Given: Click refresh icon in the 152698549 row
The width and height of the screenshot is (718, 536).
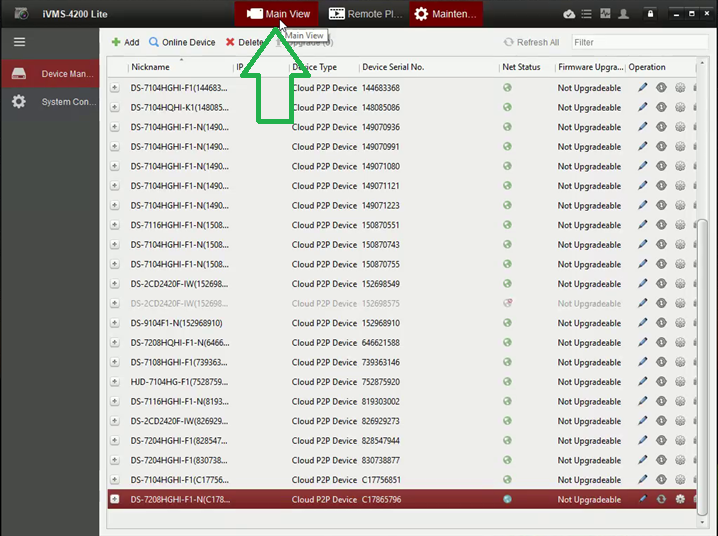Looking at the screenshot, I should pos(661,284).
